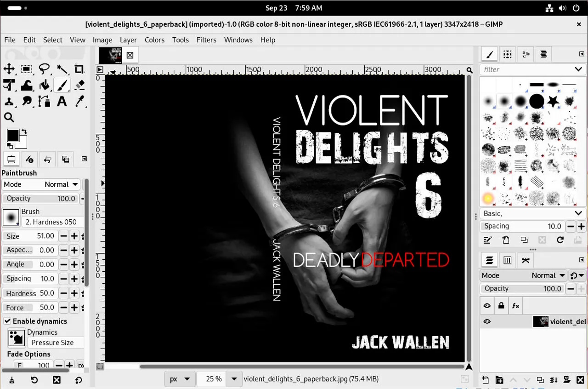
Task: Select the Zoom magnifier tool
Action: tap(9, 117)
